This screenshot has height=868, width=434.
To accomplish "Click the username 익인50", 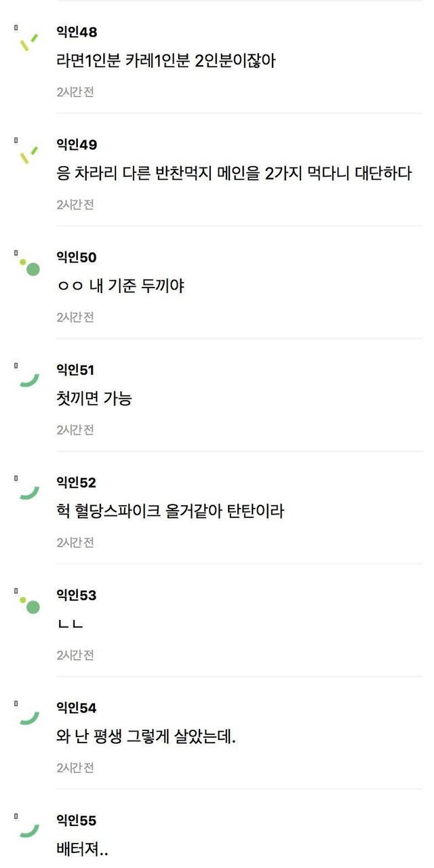I will click(x=77, y=257).
